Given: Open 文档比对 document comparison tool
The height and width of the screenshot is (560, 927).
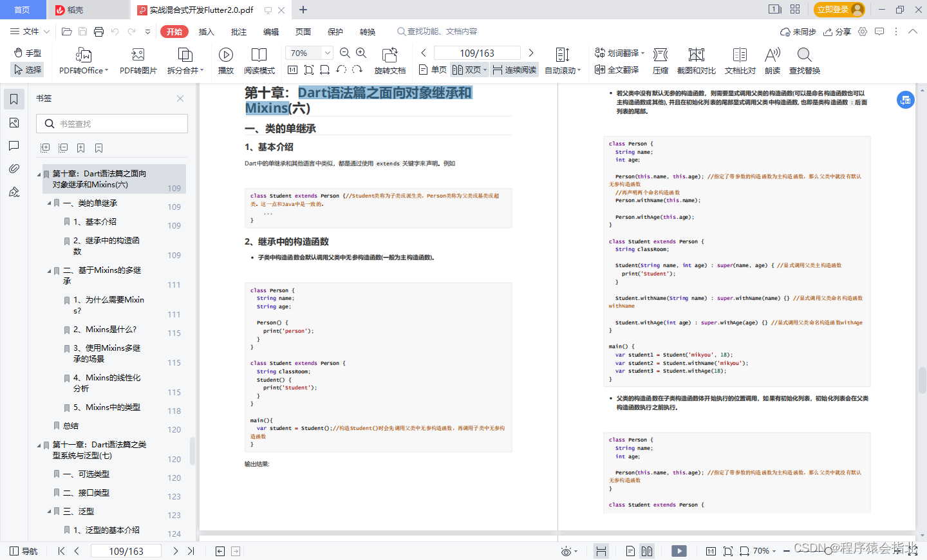Looking at the screenshot, I should coord(740,62).
